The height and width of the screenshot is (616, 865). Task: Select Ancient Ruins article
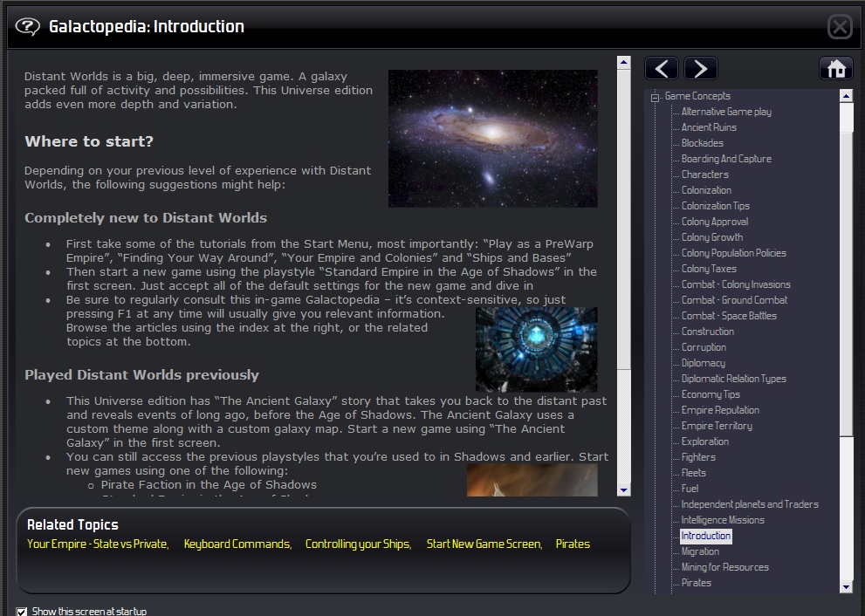coord(709,127)
